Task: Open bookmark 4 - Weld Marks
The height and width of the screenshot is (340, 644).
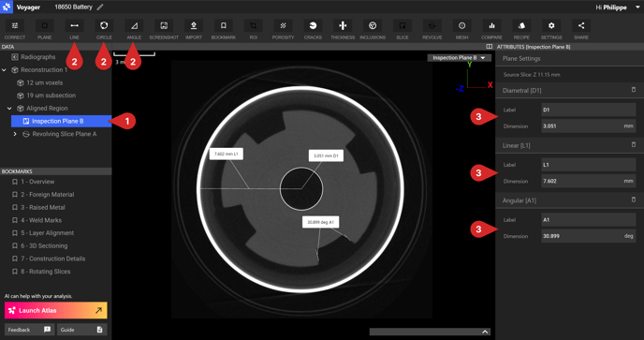Action: coord(41,220)
